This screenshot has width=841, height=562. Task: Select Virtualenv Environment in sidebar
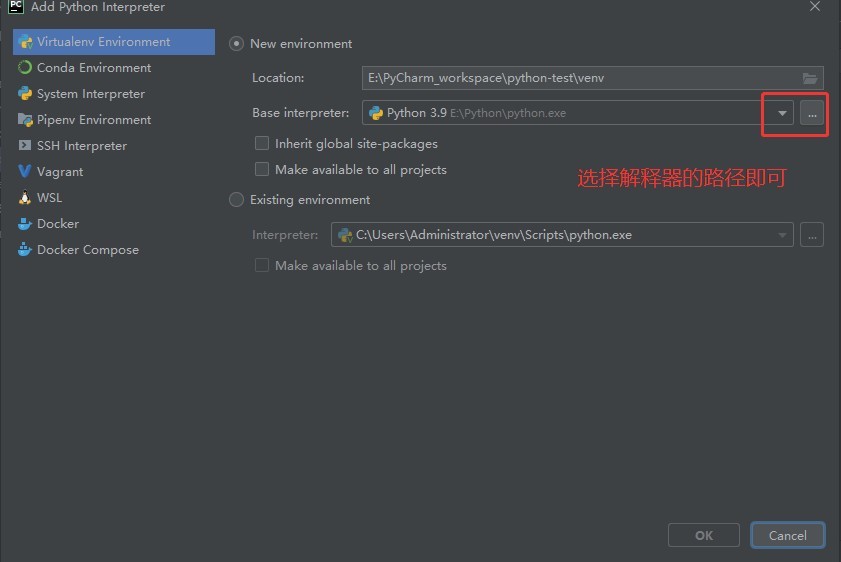coord(114,42)
